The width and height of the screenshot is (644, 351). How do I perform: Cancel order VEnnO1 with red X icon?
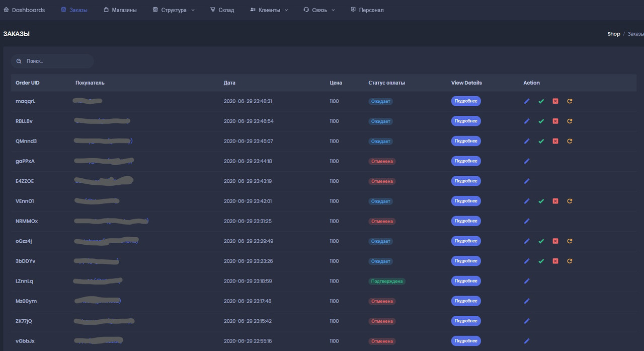point(555,201)
